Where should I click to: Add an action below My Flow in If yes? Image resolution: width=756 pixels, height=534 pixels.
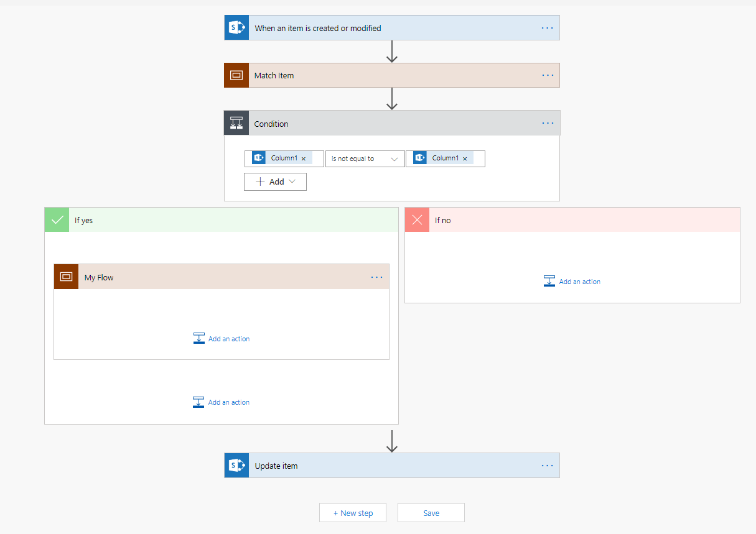pos(222,402)
